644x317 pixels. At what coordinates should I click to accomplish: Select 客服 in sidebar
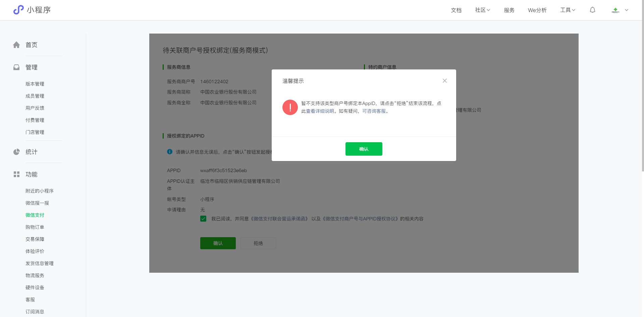tap(30, 300)
